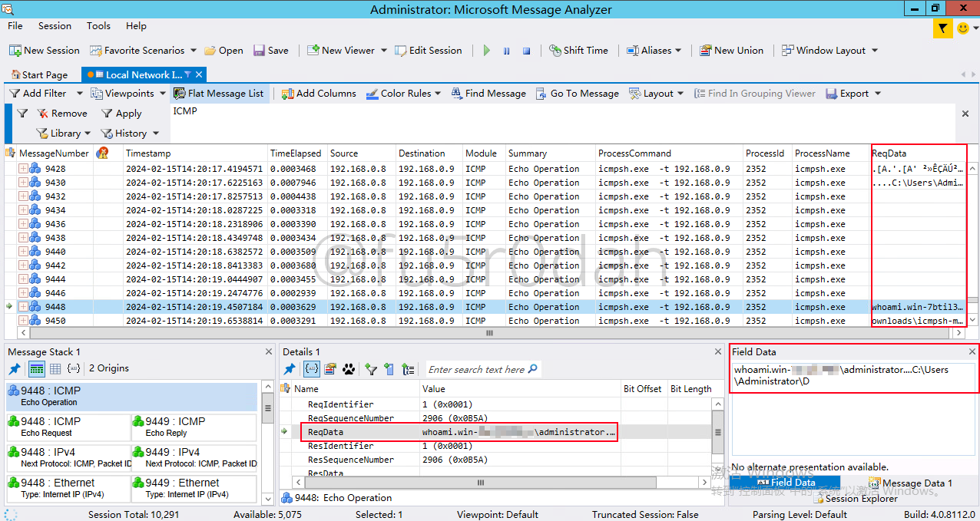This screenshot has height=521, width=980.
Task: Select the ReqSequenceNumber field row
Action: 497,418
